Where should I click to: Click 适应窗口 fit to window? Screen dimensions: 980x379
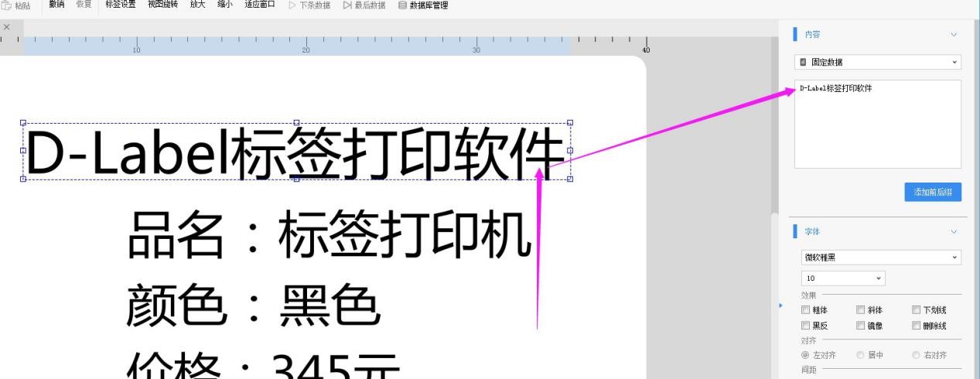(x=260, y=5)
